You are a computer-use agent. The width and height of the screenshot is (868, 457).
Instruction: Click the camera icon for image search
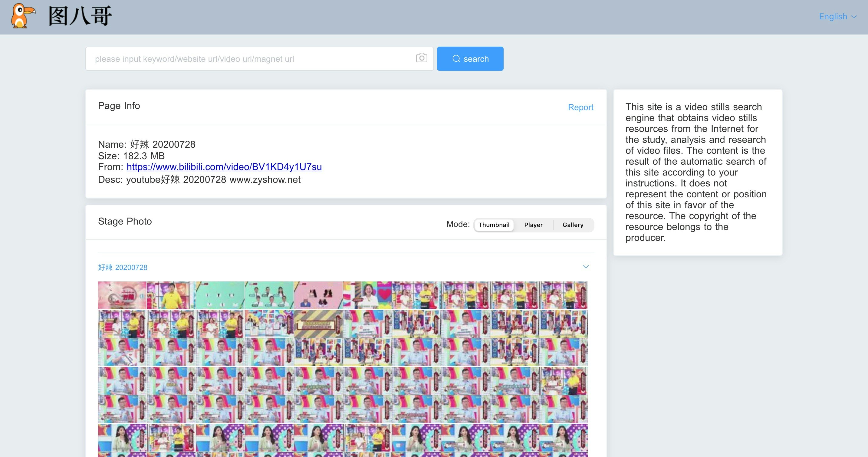point(422,58)
